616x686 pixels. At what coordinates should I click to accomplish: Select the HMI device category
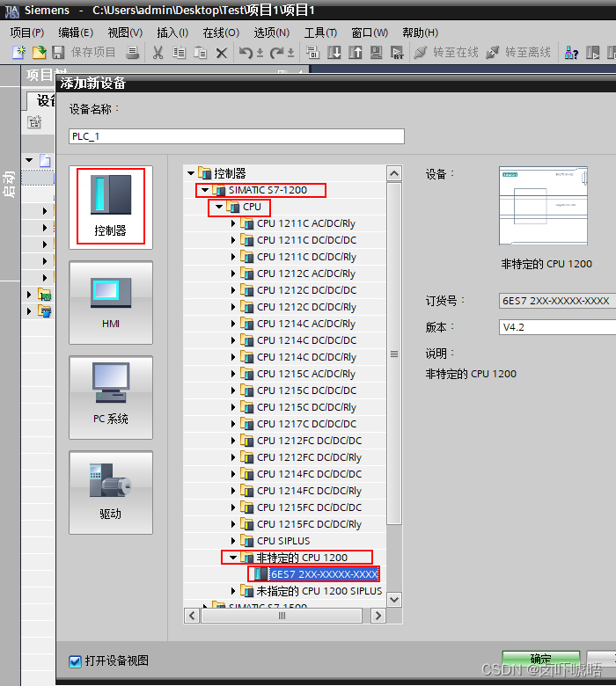tap(111, 303)
